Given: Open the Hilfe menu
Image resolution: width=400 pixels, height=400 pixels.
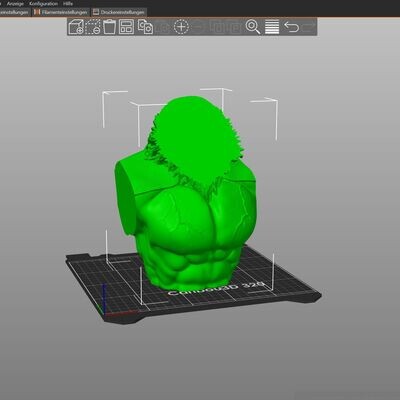Looking at the screenshot, I should tap(68, 4).
